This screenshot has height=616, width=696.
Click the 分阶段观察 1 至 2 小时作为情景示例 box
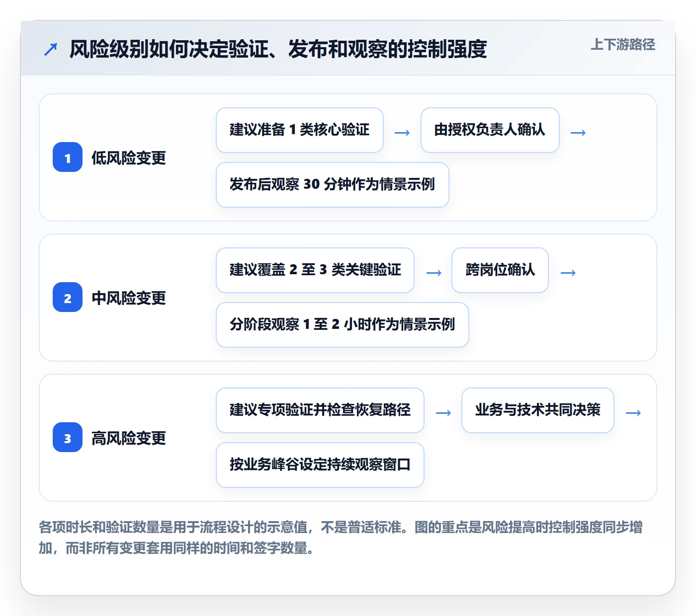click(x=343, y=325)
